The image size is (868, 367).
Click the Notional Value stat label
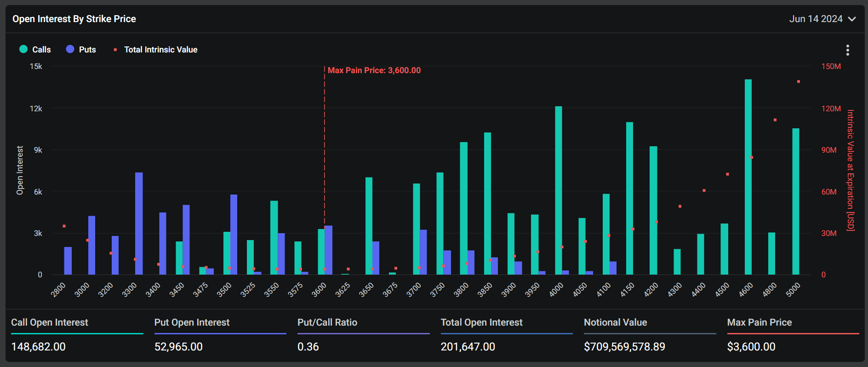coord(615,322)
